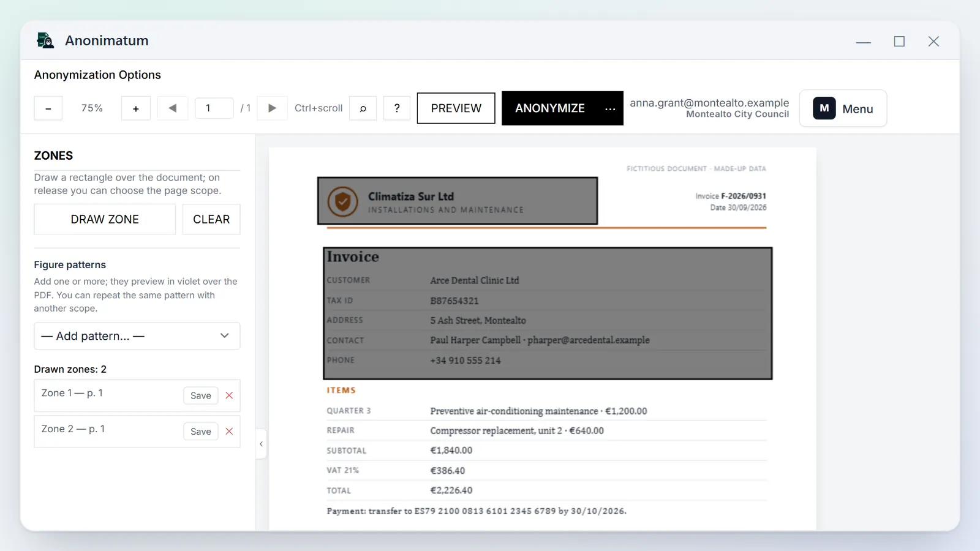Go to the previous page arrow
Viewport: 980px width, 551px height.
coord(173,108)
